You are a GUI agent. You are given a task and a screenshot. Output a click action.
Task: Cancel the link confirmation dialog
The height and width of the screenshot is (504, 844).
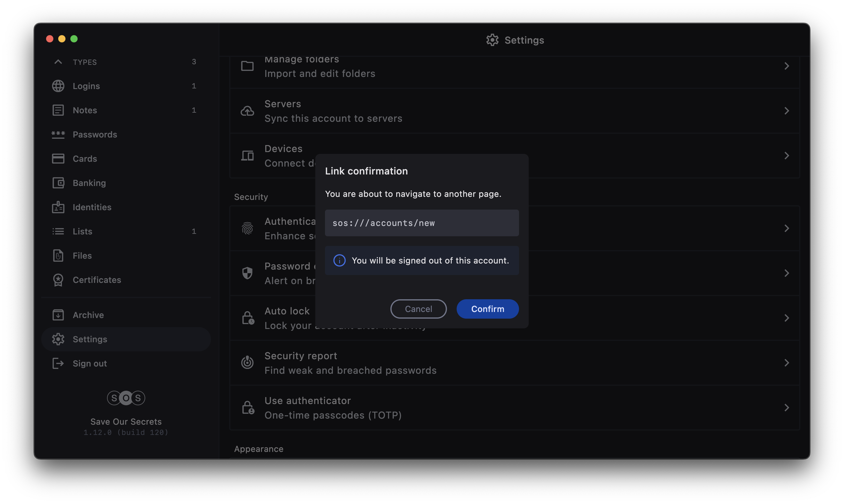point(418,309)
